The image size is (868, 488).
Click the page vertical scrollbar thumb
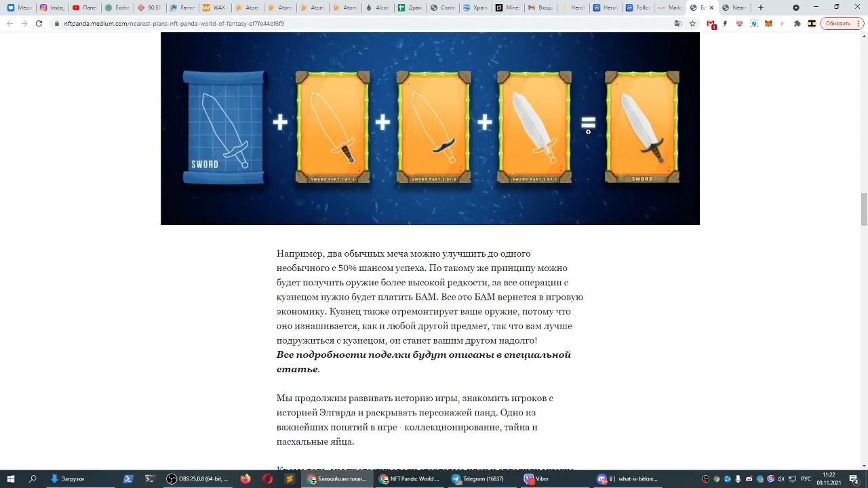point(863,209)
